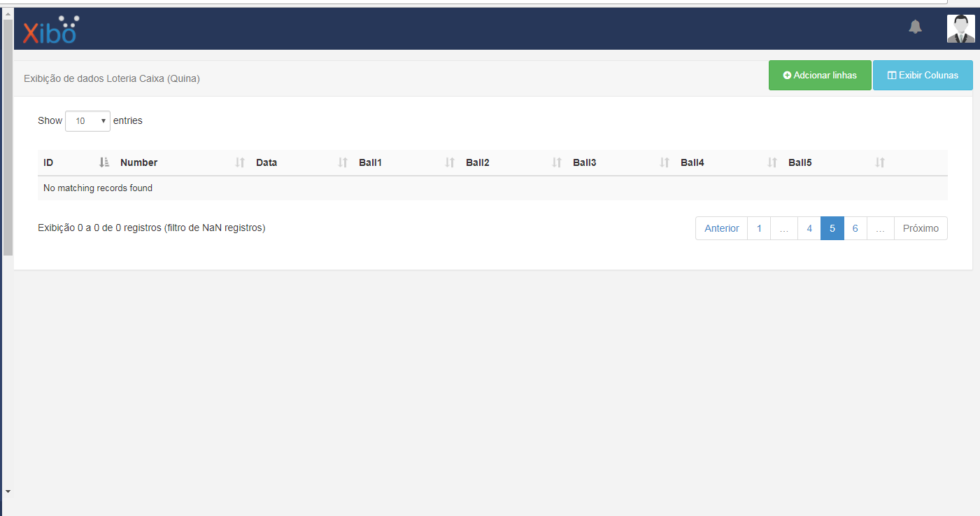Click the 'No matching records found' row

492,188
